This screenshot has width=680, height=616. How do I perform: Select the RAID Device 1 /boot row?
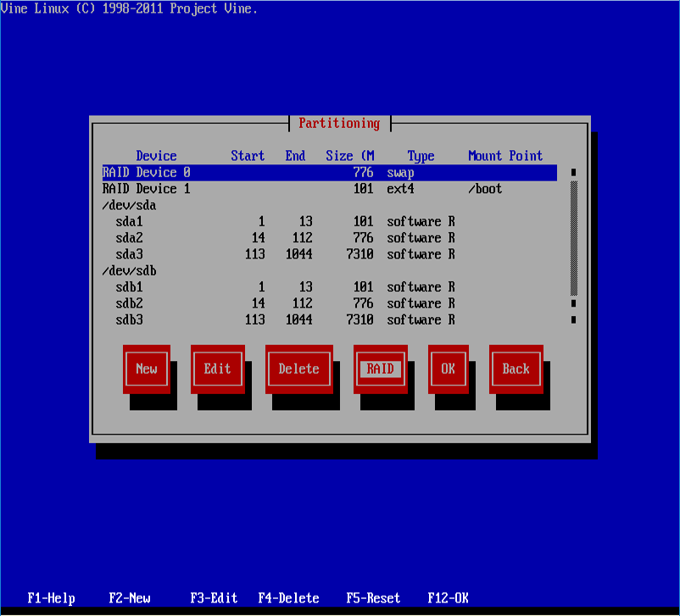[x=330, y=189]
